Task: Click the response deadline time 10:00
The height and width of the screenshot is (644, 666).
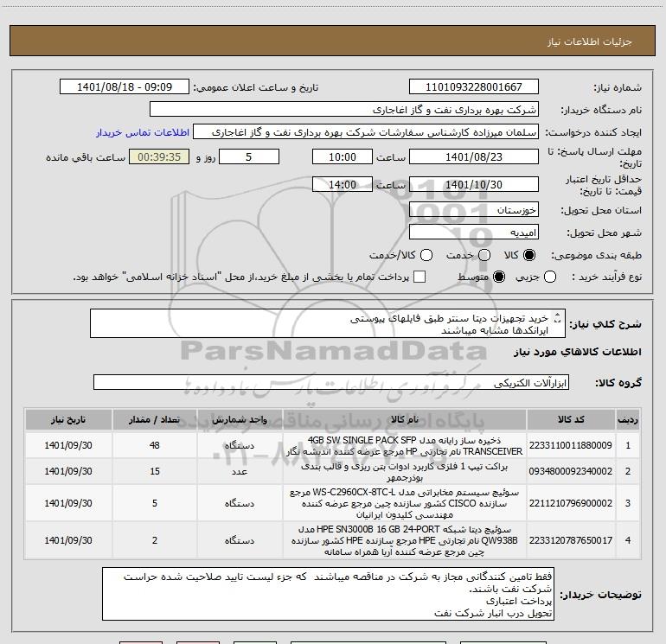Action: 343,156
